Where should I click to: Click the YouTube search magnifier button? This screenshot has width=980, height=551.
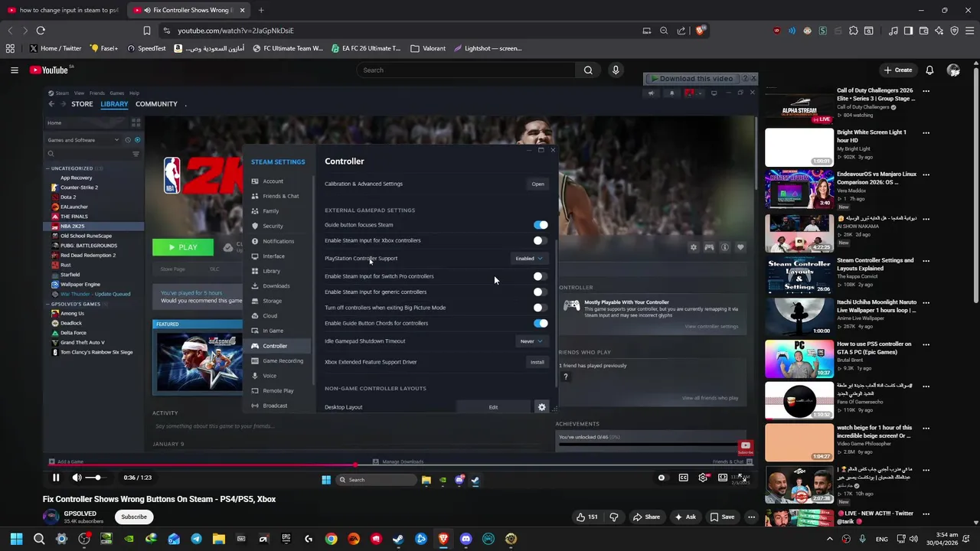click(588, 70)
